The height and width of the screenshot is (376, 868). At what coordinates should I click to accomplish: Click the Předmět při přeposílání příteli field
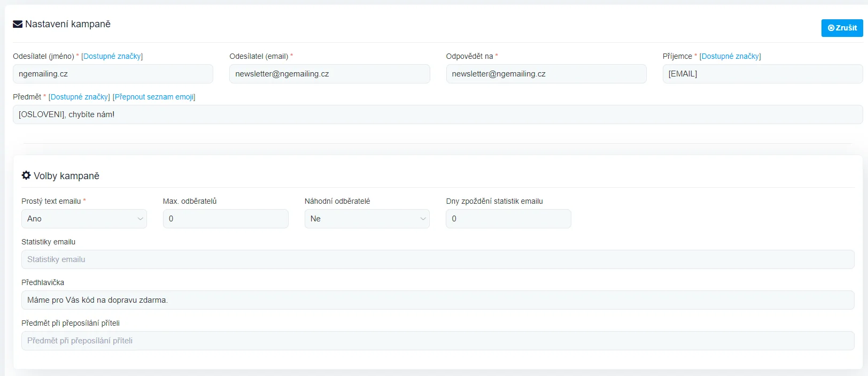(437, 341)
